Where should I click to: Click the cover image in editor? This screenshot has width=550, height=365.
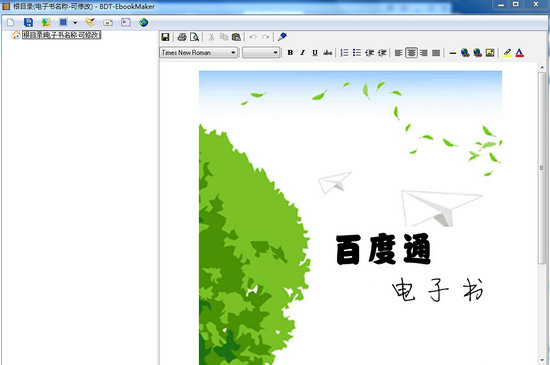tap(350, 217)
